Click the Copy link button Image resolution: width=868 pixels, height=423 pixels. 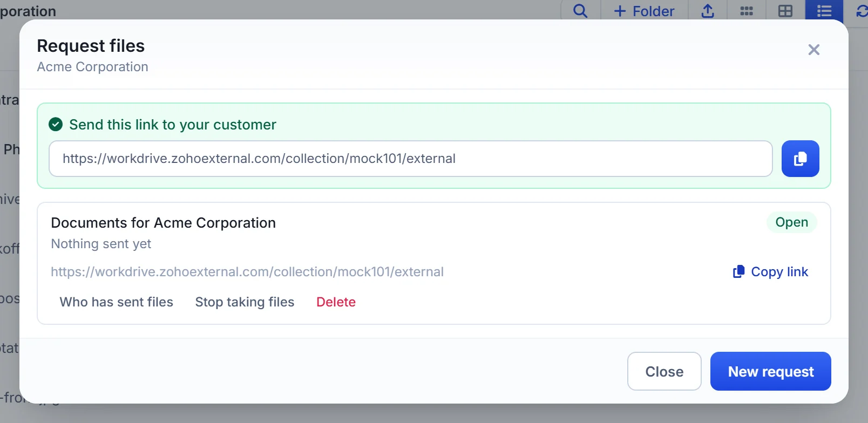[770, 272]
